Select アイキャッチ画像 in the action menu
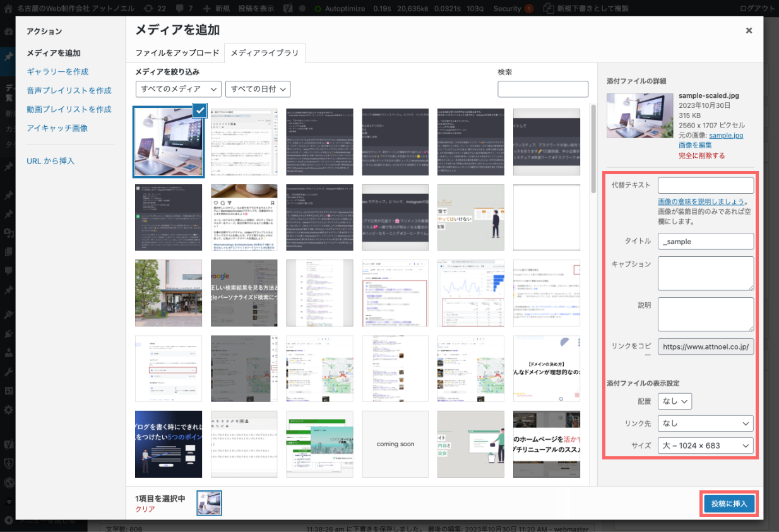Viewport: 779px width, 532px height. [57, 128]
